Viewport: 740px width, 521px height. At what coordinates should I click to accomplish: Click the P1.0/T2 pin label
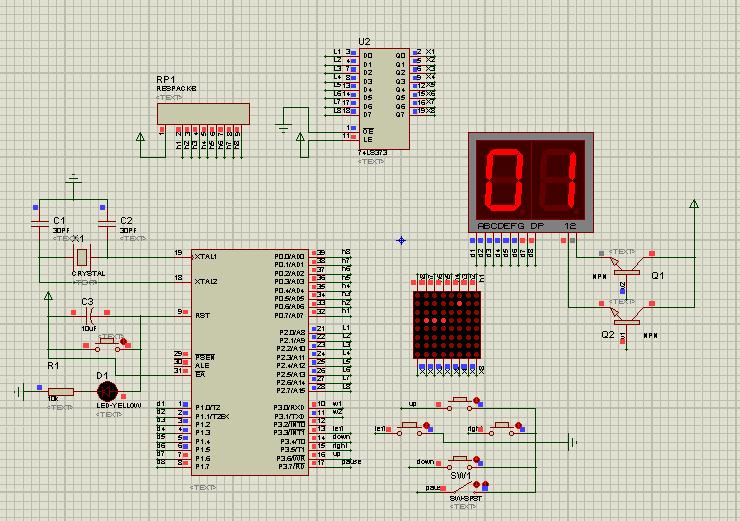click(208, 408)
